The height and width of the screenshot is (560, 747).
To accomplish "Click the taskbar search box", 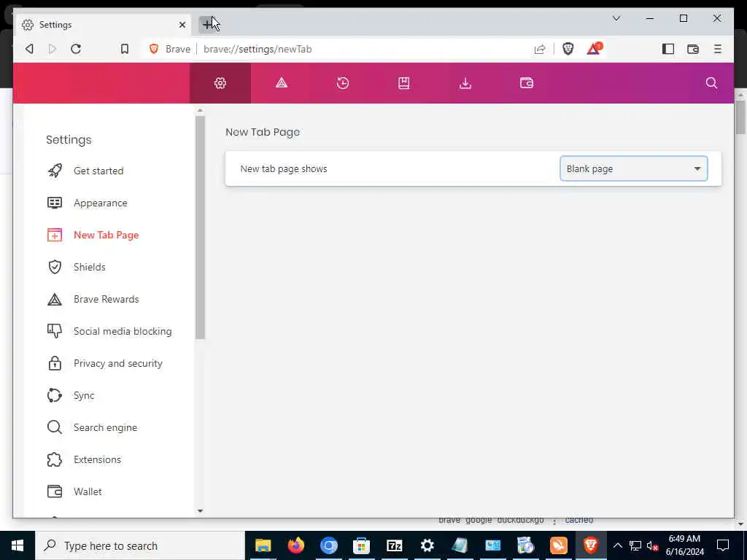I will [140, 545].
